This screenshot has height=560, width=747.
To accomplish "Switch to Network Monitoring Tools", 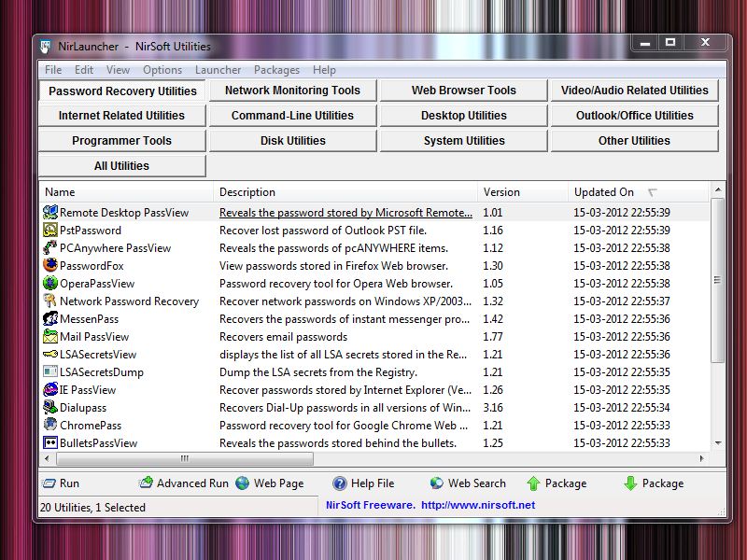I will pyautogui.click(x=292, y=91).
